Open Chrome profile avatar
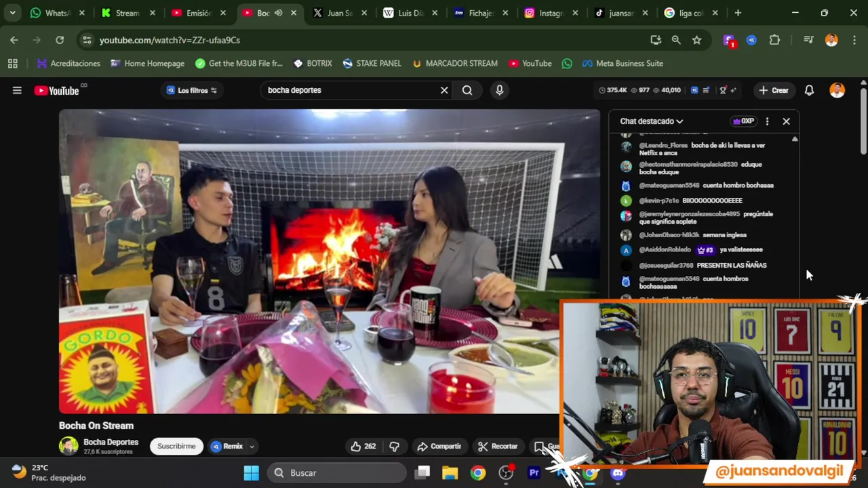 [831, 40]
